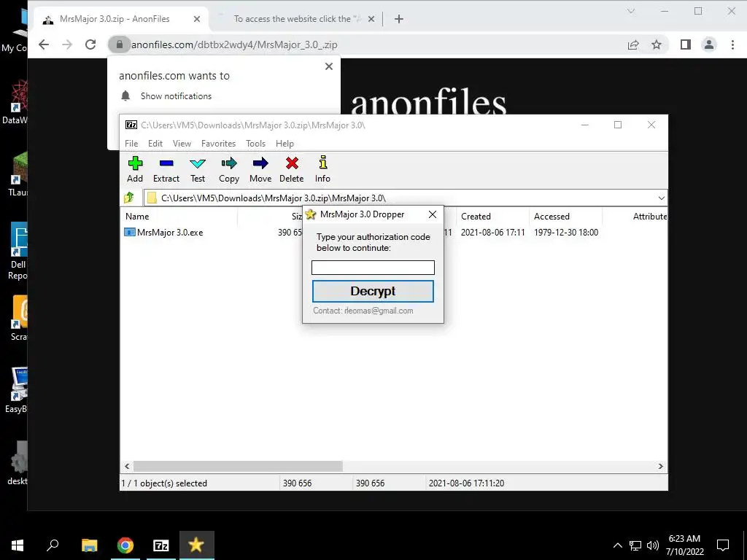The height and width of the screenshot is (560, 747).
Task: Select the Copy toolbar icon
Action: [229, 169]
